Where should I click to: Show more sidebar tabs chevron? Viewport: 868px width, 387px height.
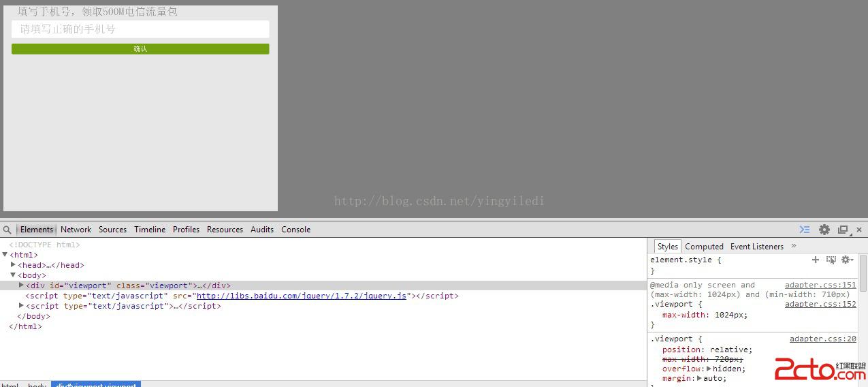pos(794,246)
